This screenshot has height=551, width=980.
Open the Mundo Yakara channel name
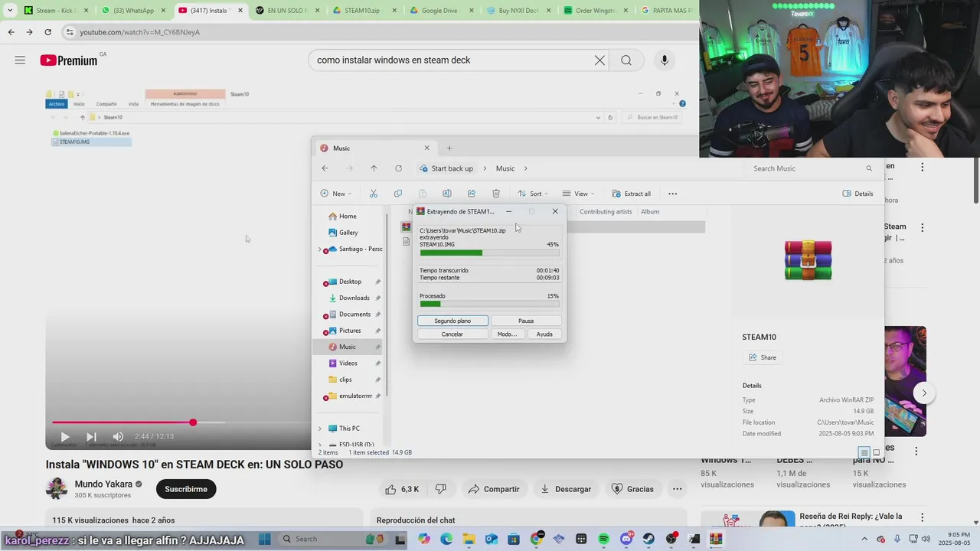click(x=103, y=484)
